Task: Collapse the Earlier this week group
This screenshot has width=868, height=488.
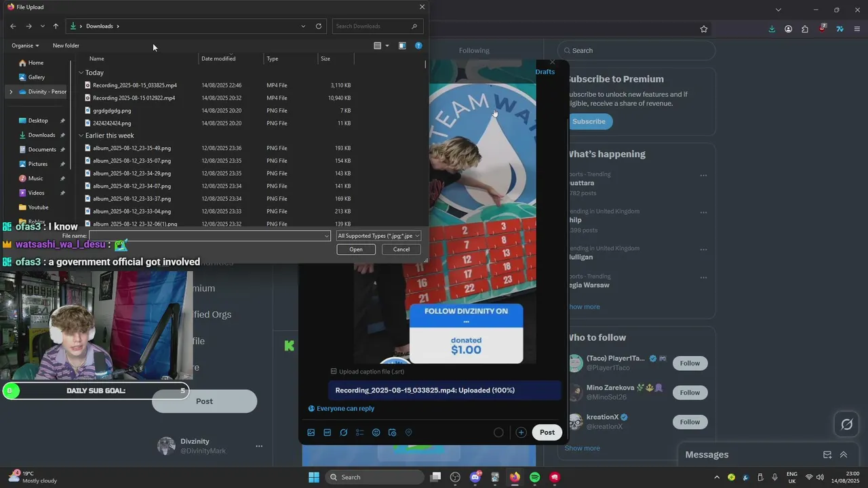Action: pos(81,136)
